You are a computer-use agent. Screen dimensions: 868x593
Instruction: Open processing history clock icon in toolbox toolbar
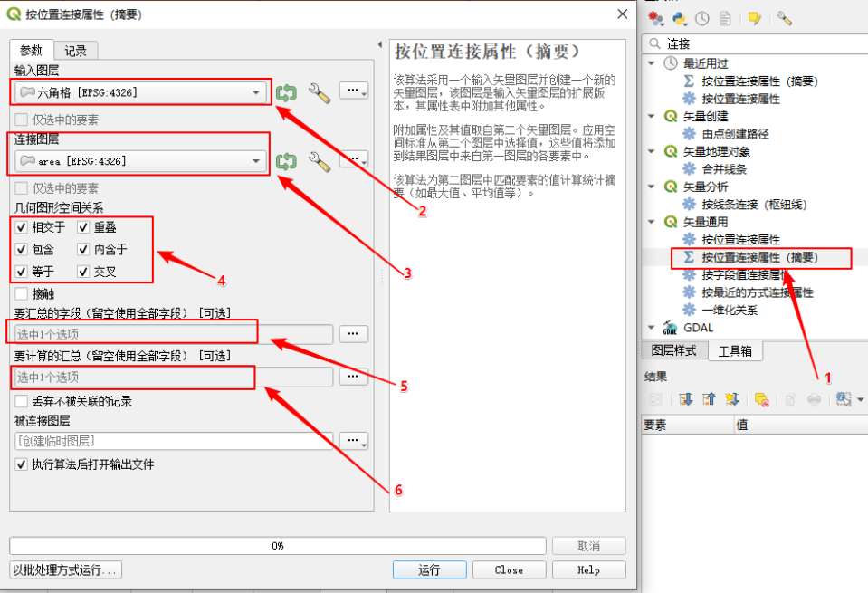point(702,18)
